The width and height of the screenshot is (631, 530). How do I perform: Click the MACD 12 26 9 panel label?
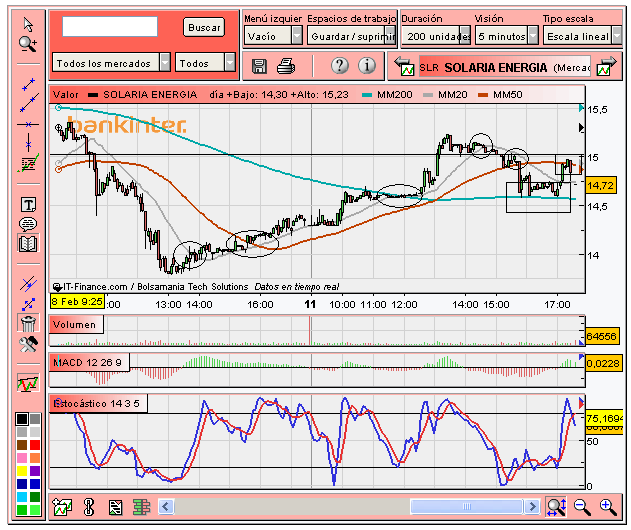[89, 363]
